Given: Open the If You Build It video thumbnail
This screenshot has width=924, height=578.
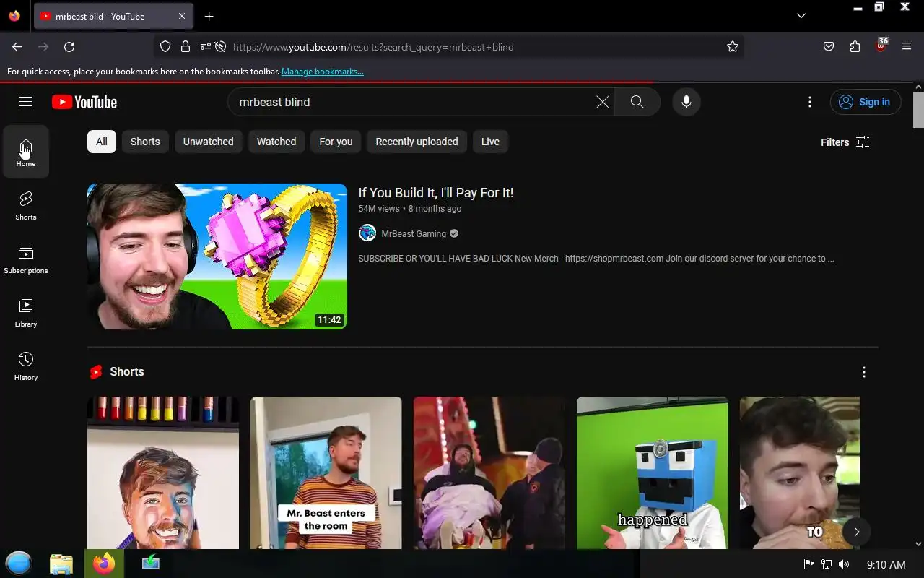Looking at the screenshot, I should 217,256.
